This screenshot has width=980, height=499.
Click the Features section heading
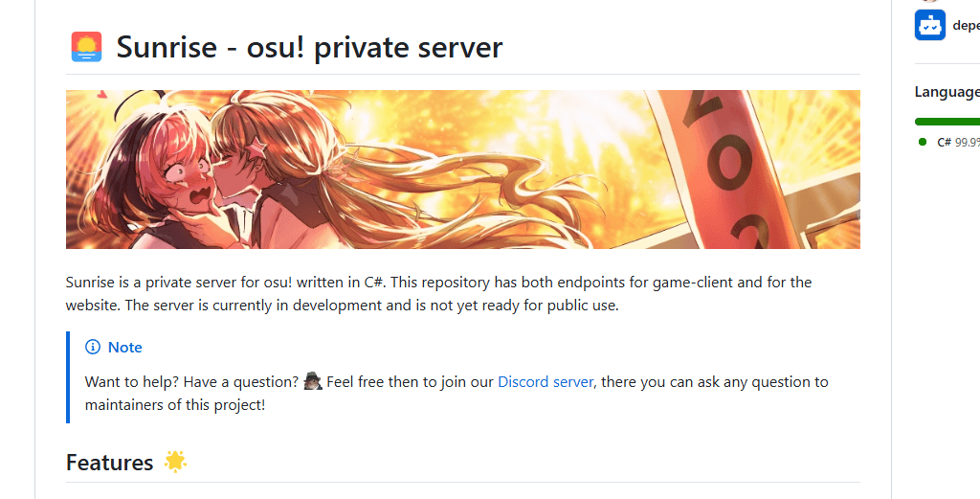(x=109, y=463)
